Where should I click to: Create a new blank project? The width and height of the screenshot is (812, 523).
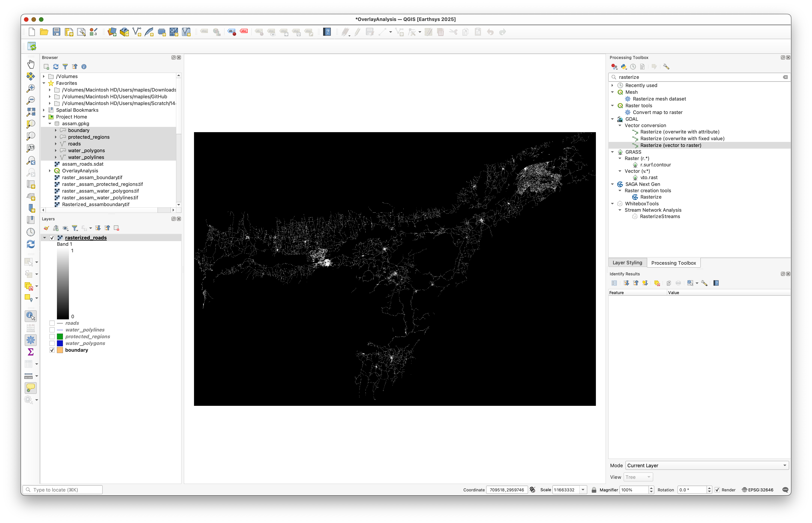pos(32,32)
